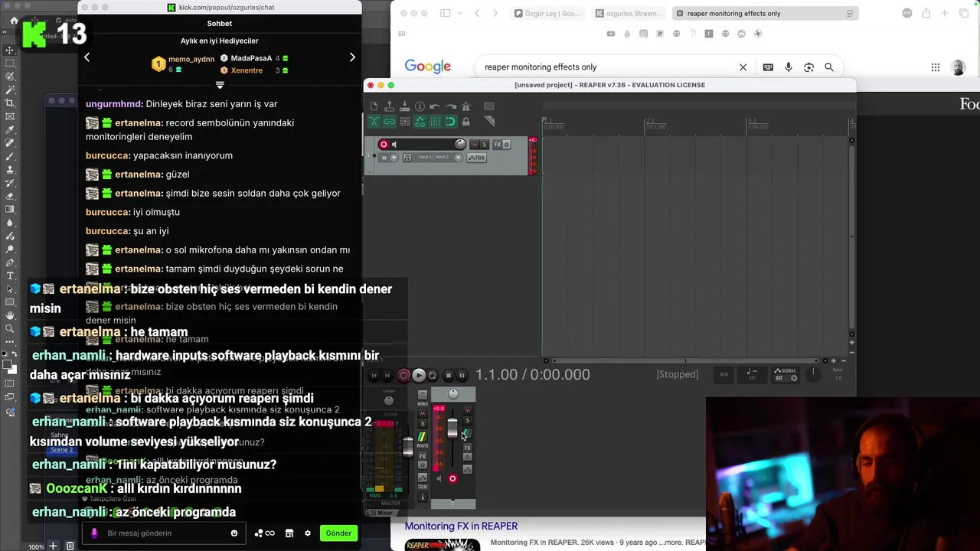Toggle repeat loop in transport
This screenshot has height=551, width=980.
click(x=433, y=375)
